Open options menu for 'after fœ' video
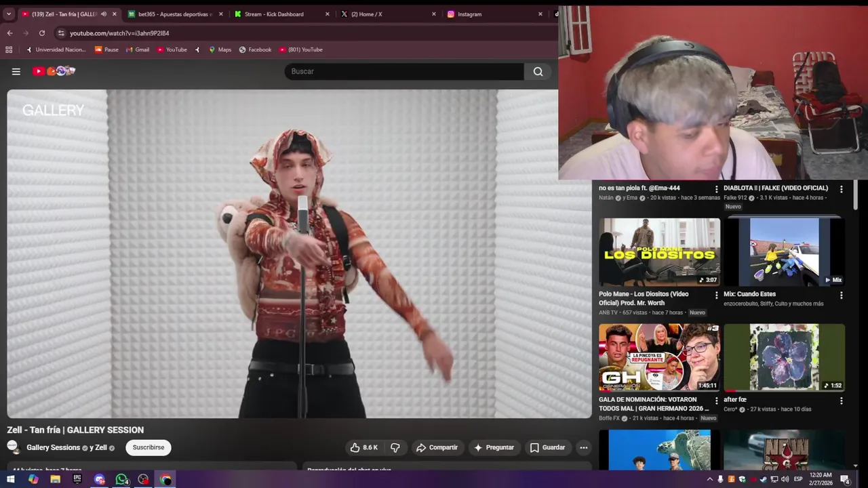The image size is (868, 488). pyautogui.click(x=842, y=401)
